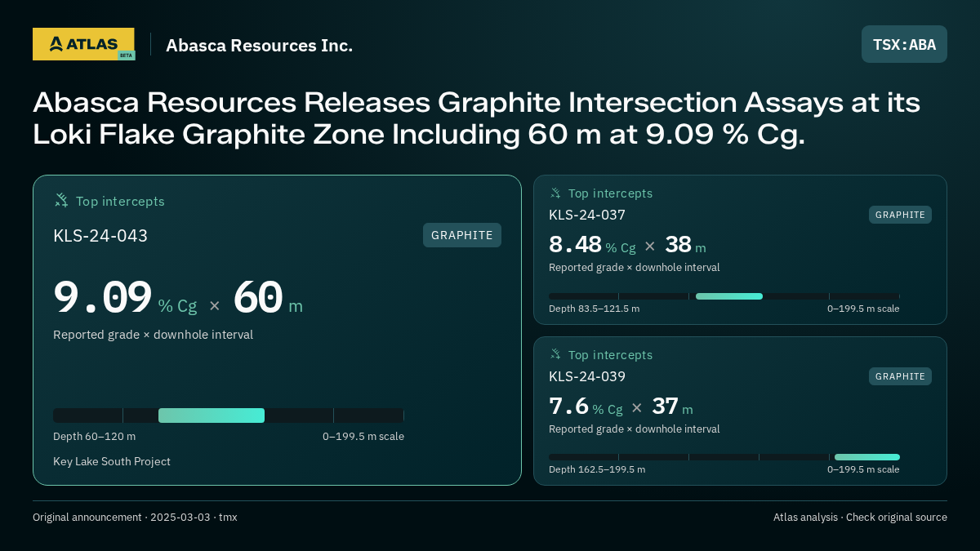Click Top intercepts label in KLS-24-037 card
The image size is (980, 551).
610,193
